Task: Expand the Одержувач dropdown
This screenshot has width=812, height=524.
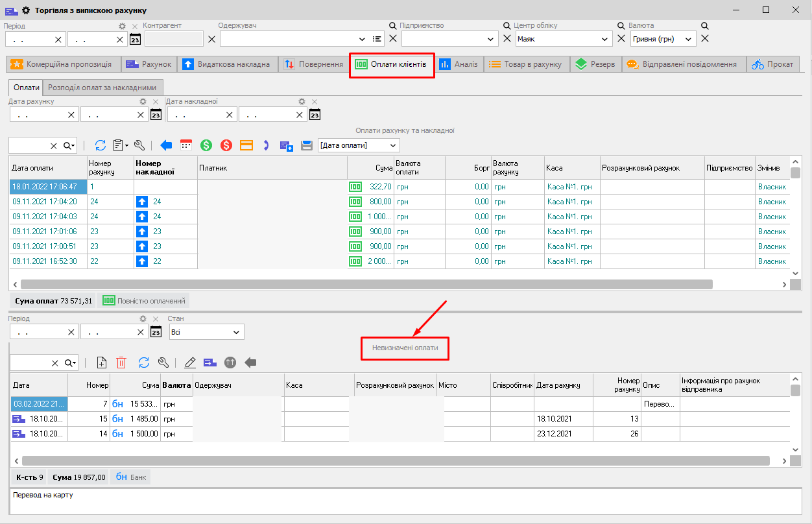Action: click(x=362, y=39)
